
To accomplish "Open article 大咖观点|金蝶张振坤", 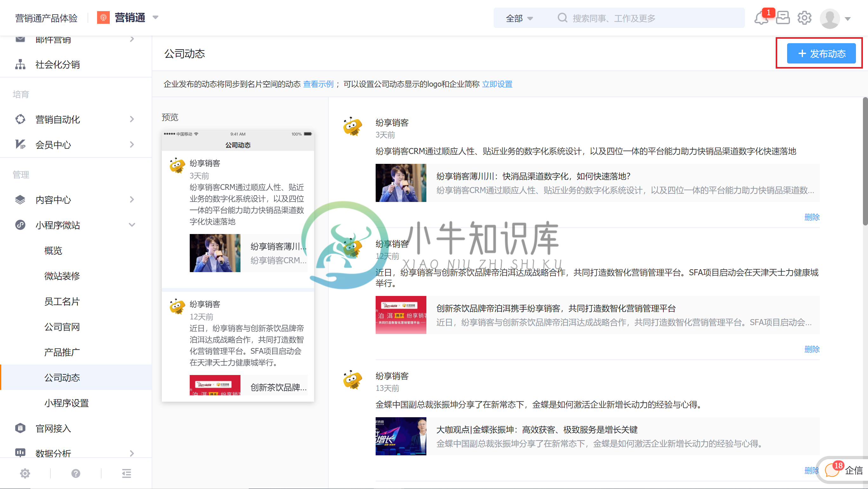I will (537, 429).
